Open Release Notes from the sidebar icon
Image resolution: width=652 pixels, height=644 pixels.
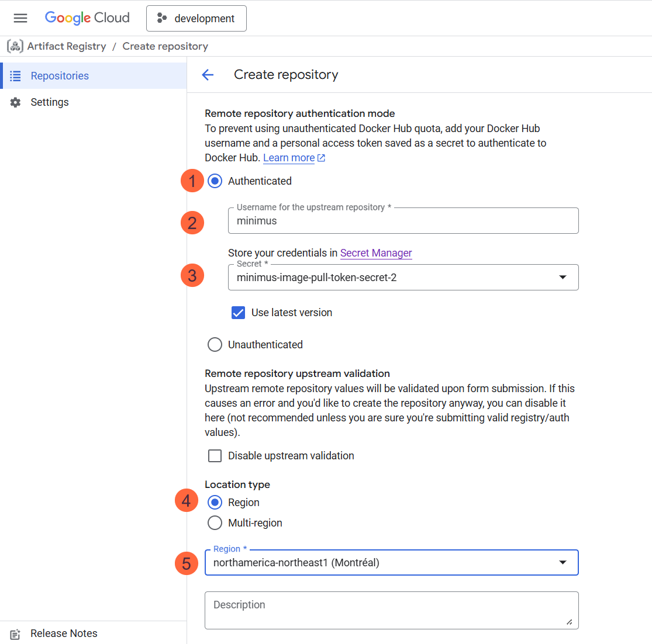tap(14, 633)
